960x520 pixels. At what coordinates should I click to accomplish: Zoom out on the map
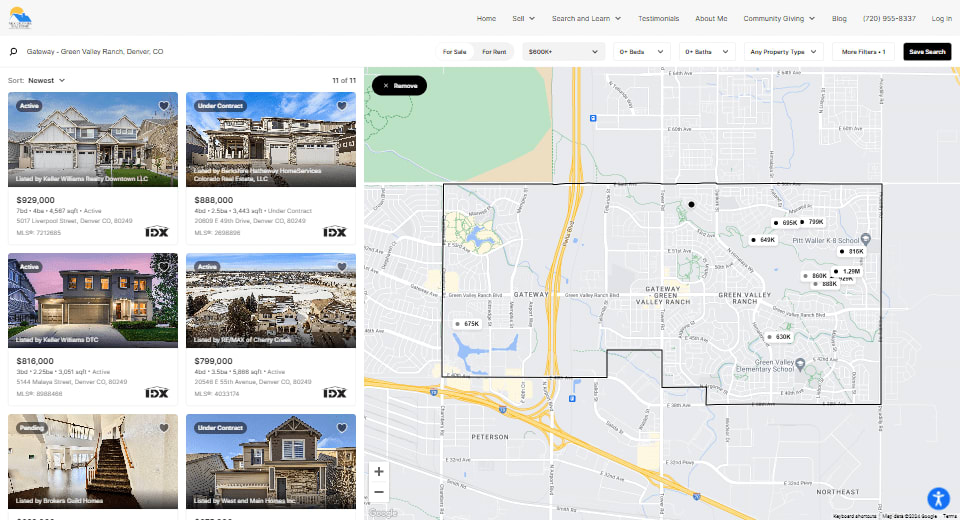[379, 492]
